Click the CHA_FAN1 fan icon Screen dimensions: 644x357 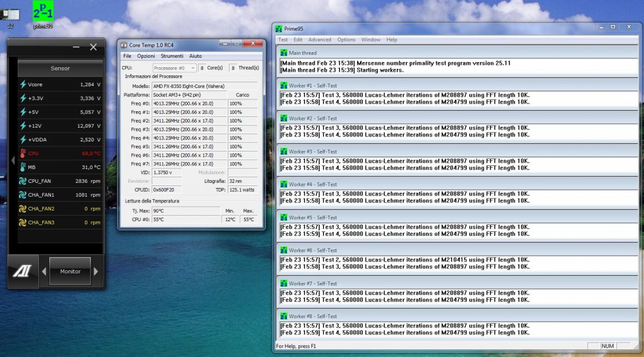coord(23,195)
